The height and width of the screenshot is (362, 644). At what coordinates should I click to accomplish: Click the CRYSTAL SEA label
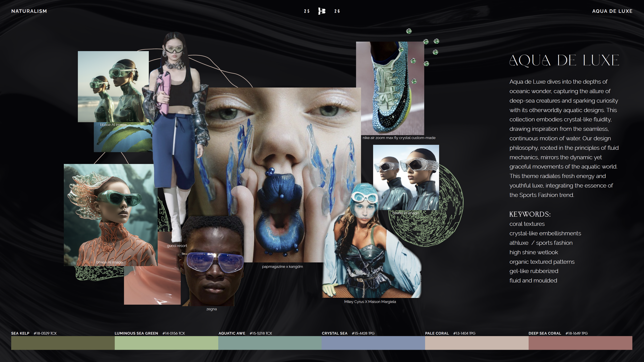[335, 333]
